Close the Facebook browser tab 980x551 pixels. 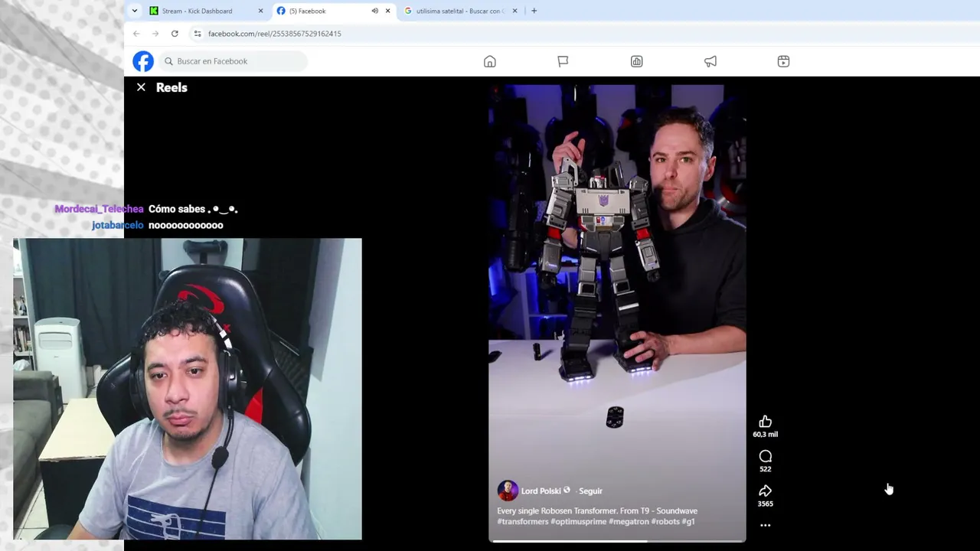[x=387, y=11]
